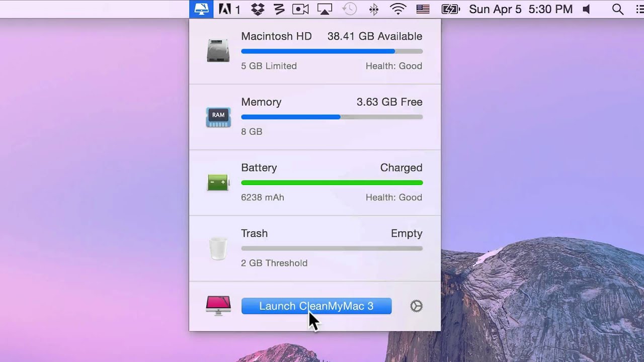Click the camera recording menu bar icon
Image resolution: width=644 pixels, height=362 pixels.
click(x=300, y=9)
